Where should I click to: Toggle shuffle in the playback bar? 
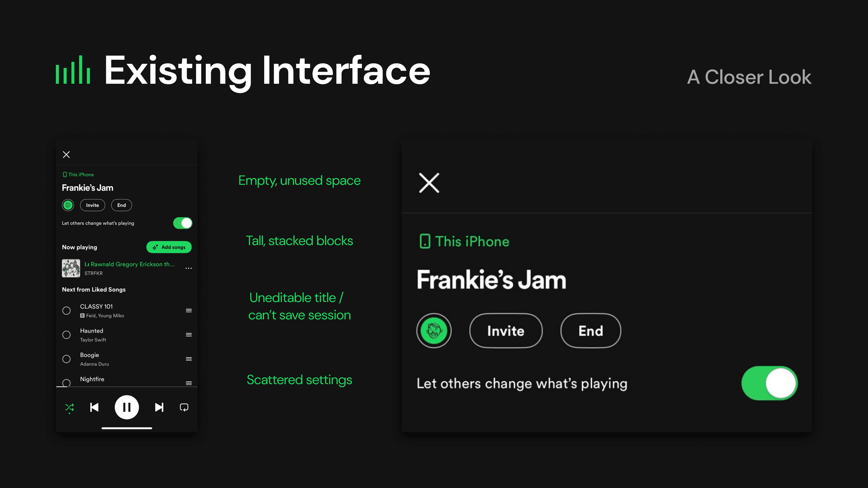click(70, 408)
